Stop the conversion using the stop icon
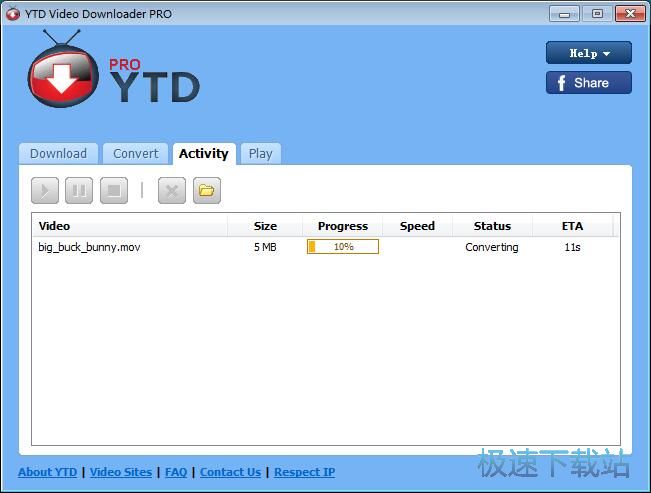 114,191
